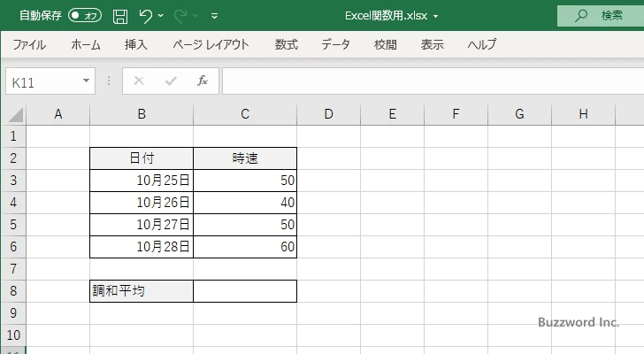Screen dimensions: 644x354
Task: Click inside the formula bar input
Action: 433,81
